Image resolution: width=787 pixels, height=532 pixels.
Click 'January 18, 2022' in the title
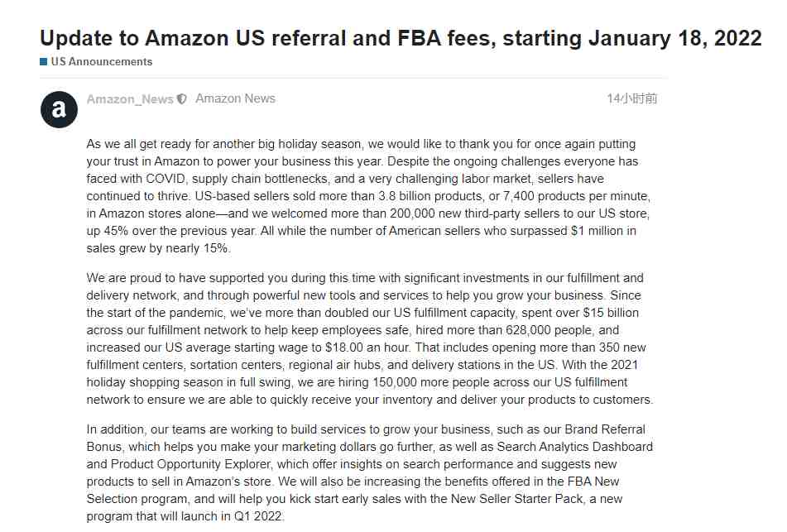click(675, 38)
